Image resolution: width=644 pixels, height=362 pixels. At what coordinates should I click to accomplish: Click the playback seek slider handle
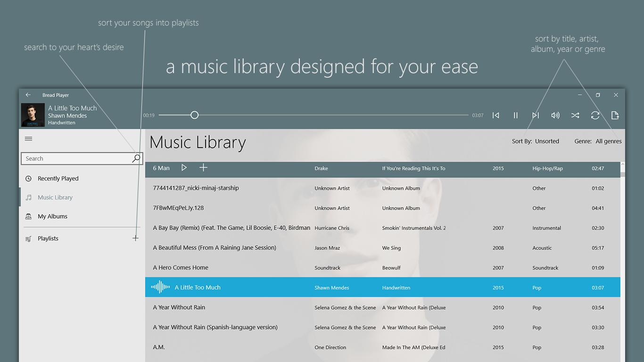click(x=194, y=115)
